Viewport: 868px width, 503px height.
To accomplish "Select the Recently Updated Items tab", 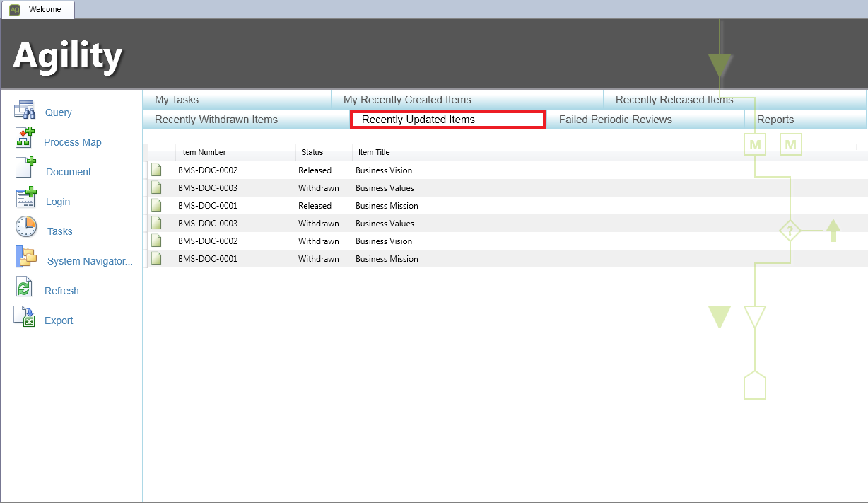I will [x=448, y=120].
